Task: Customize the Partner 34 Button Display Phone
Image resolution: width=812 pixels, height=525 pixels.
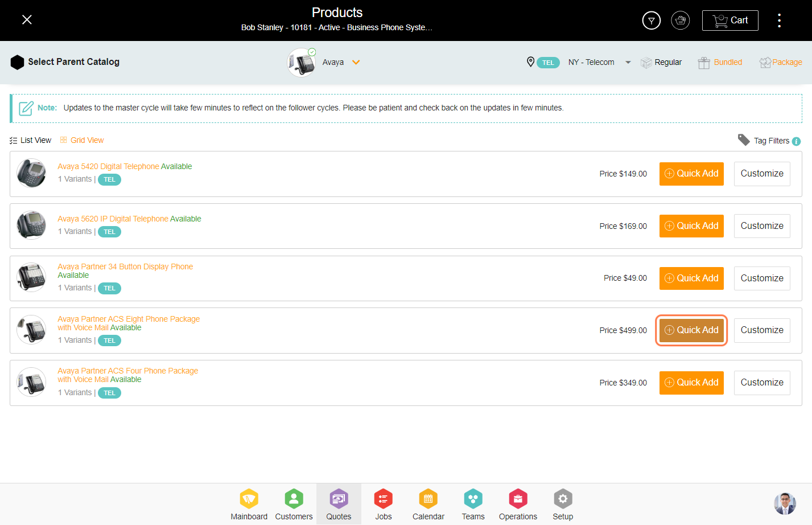Action: [762, 278]
